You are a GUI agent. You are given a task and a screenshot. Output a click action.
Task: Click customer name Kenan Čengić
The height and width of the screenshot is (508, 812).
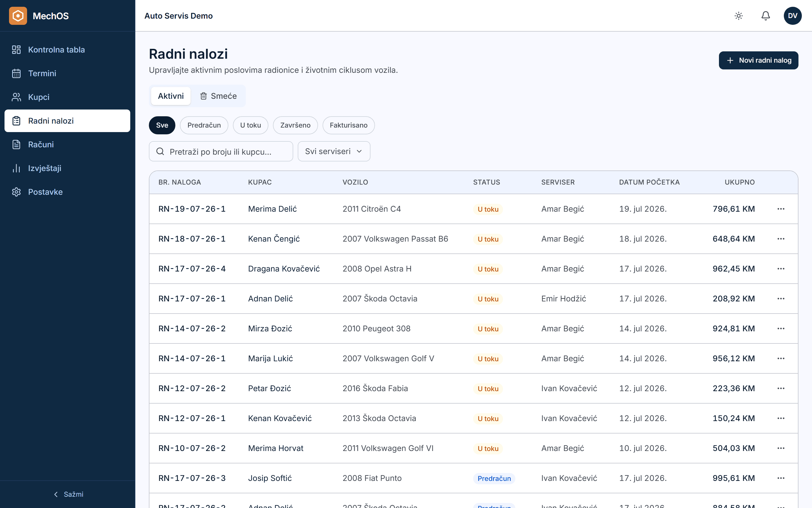(274, 239)
